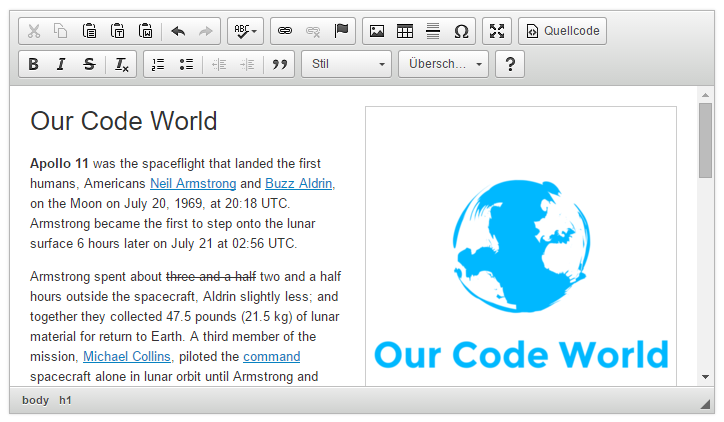Toggle strikethrough formatting
Screen dimensions: 724x422
[89, 64]
